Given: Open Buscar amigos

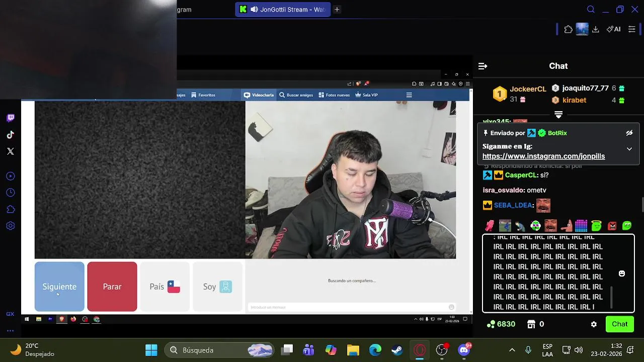Looking at the screenshot, I should 296,95.
